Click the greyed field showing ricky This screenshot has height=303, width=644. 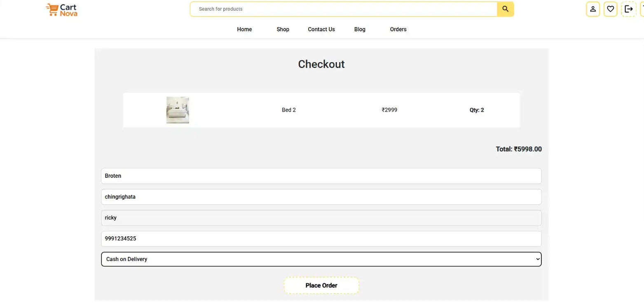coord(321,218)
